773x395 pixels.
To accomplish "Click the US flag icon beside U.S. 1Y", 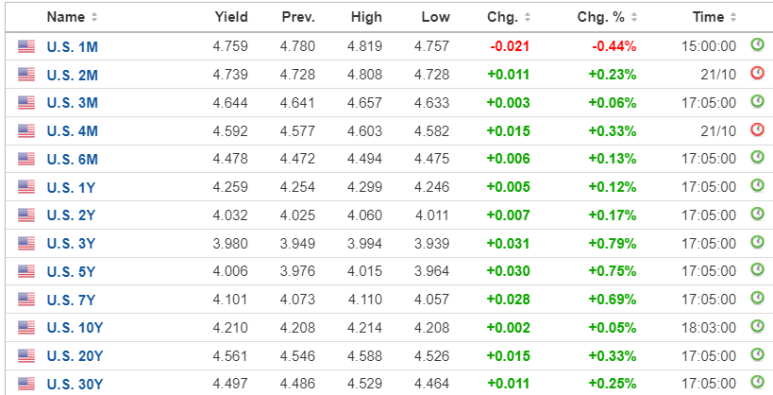I will (27, 187).
